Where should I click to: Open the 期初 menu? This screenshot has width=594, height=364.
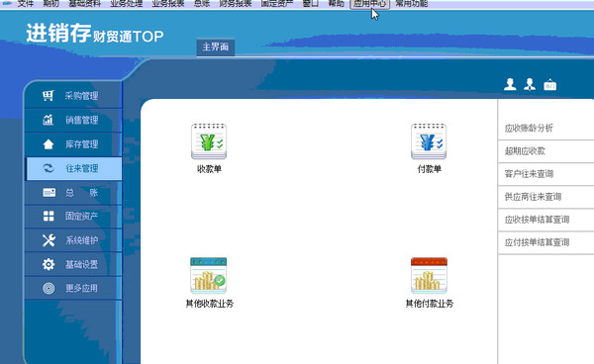click(50, 3)
